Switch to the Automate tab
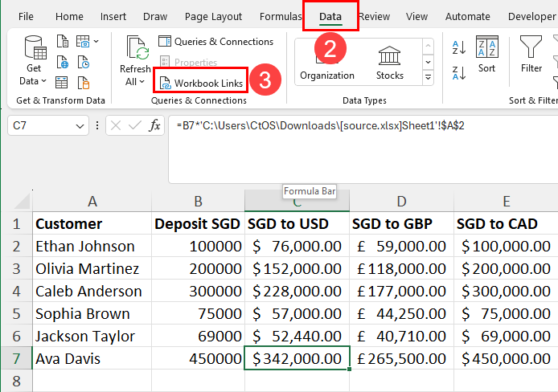The height and width of the screenshot is (392, 558). (468, 16)
